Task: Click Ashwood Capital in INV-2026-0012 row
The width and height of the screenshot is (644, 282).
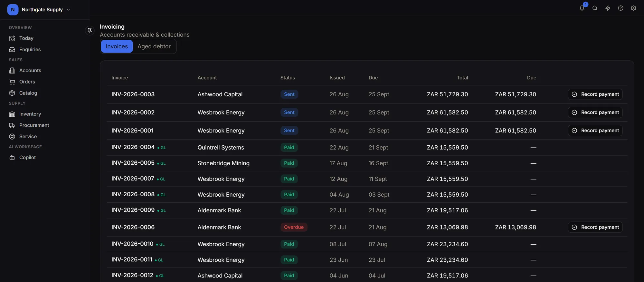Action: click(x=220, y=276)
